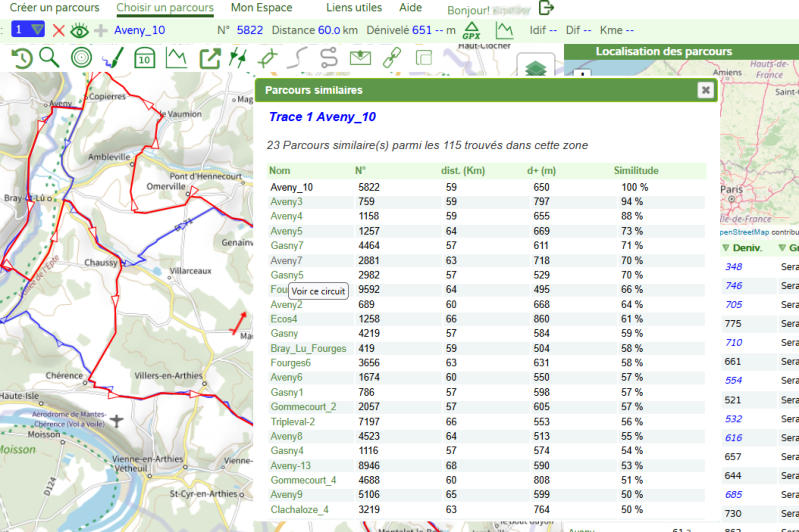The height and width of the screenshot is (532, 799).
Task: Open similar route Aveny3
Action: point(286,202)
